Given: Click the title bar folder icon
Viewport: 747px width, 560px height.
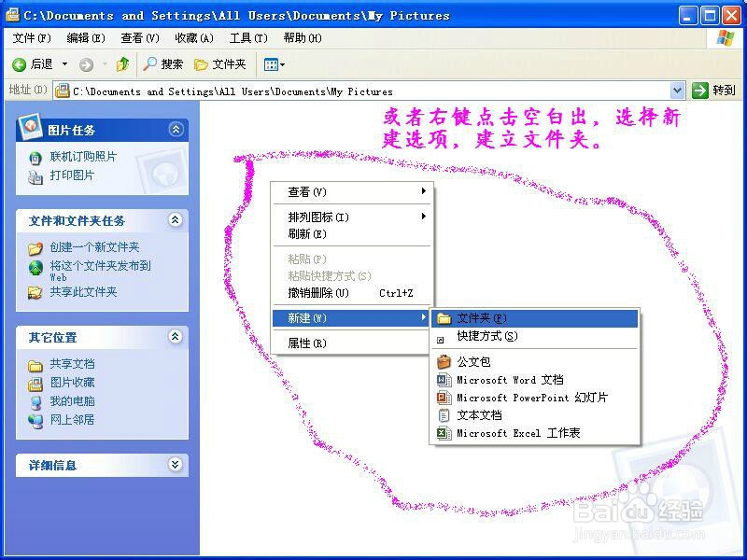Looking at the screenshot, I should [12, 15].
